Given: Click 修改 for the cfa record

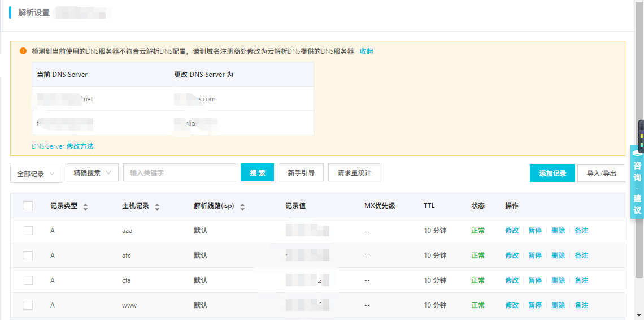Looking at the screenshot, I should (512, 280).
